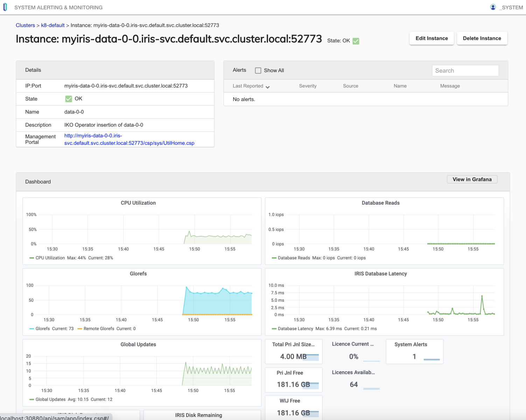The image size is (526, 420).
Task: Open the Management Portal URL link
Action: point(129,139)
